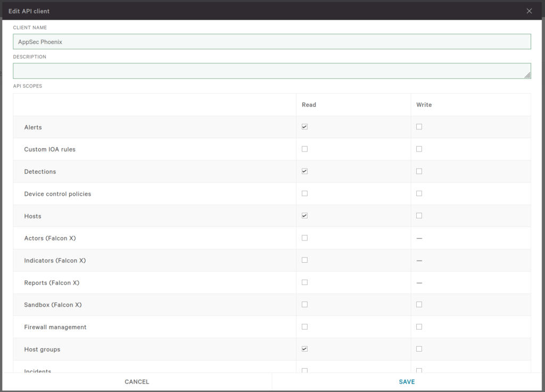
Task: Uncheck Read scope for Hosts
Action: pos(304,215)
